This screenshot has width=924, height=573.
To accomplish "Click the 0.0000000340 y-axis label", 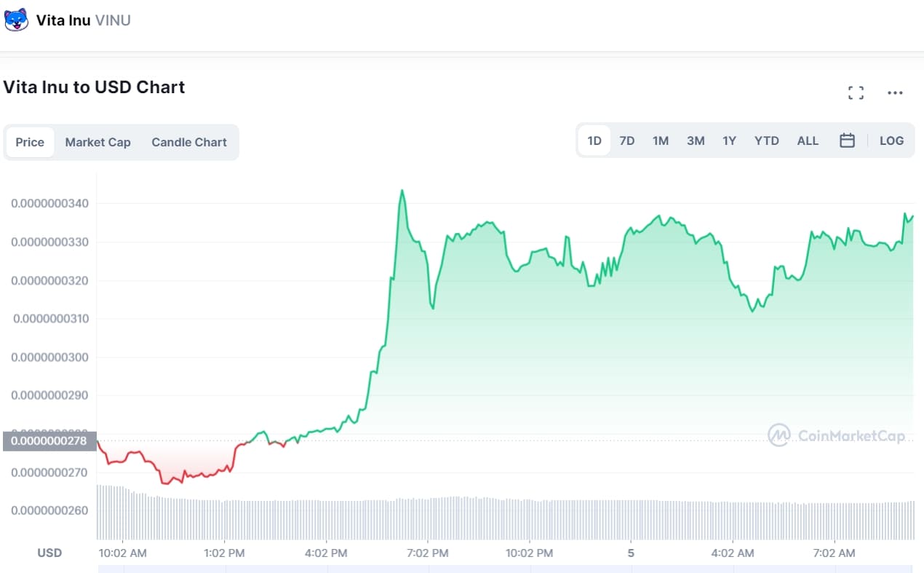I will 49,203.
